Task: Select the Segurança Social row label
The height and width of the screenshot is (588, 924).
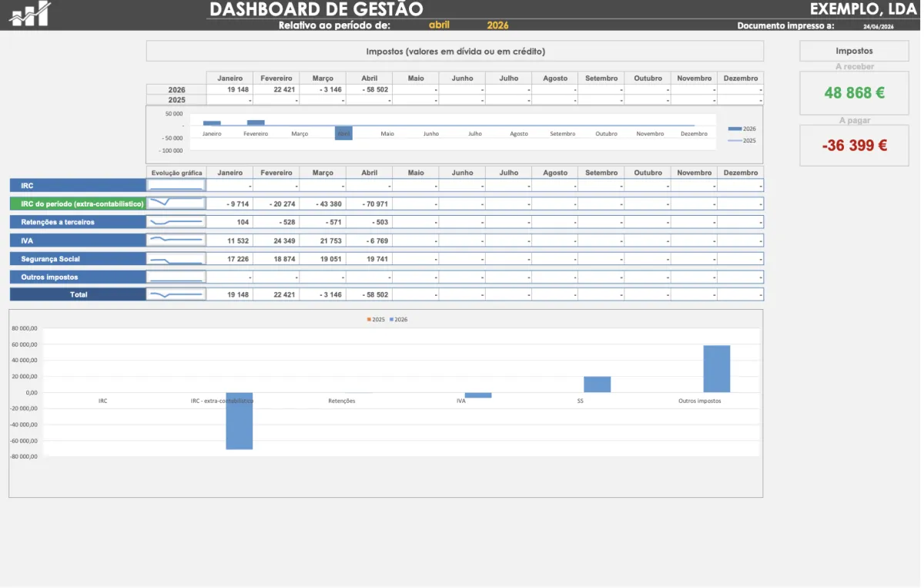Action: coord(78,258)
